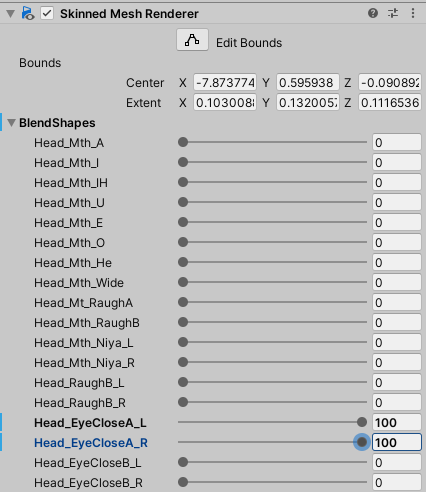Viewport: 426px width, 492px height.
Task: Click the Center Z field
Action: 390,82
